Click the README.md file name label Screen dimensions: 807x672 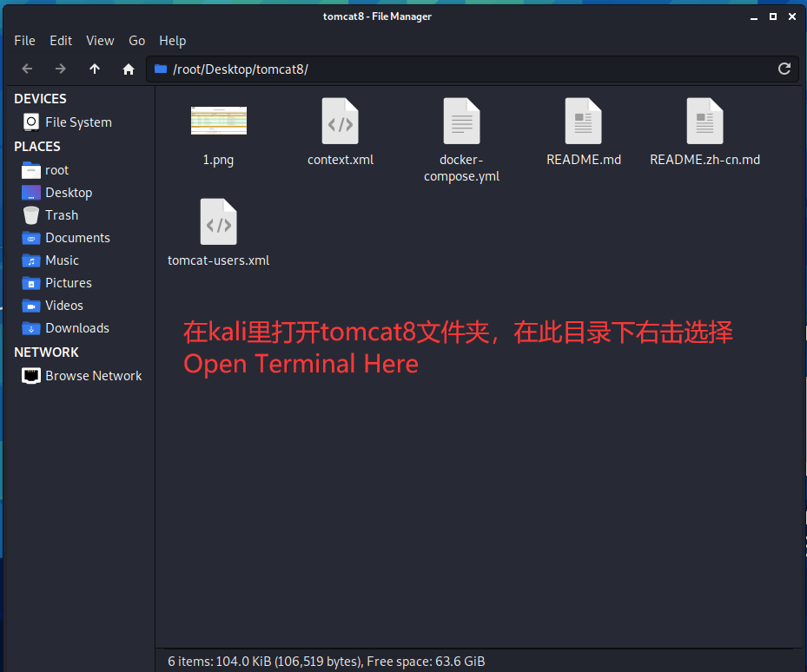[x=584, y=160]
